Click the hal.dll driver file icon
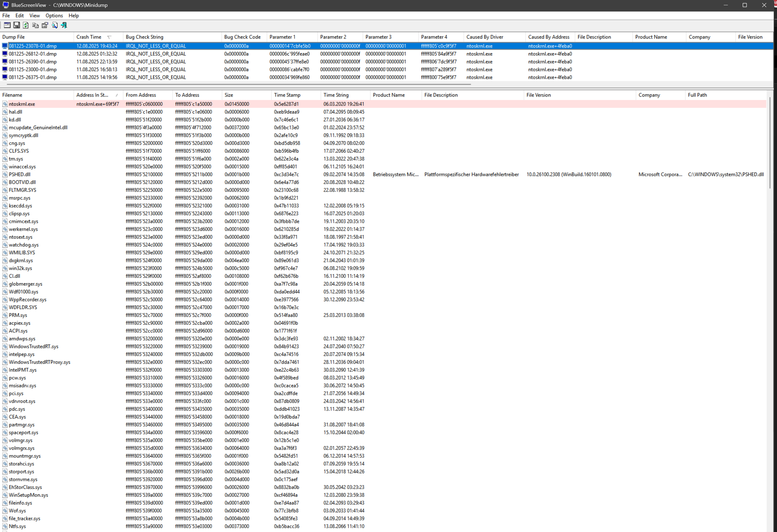The image size is (777, 532). click(x=5, y=112)
